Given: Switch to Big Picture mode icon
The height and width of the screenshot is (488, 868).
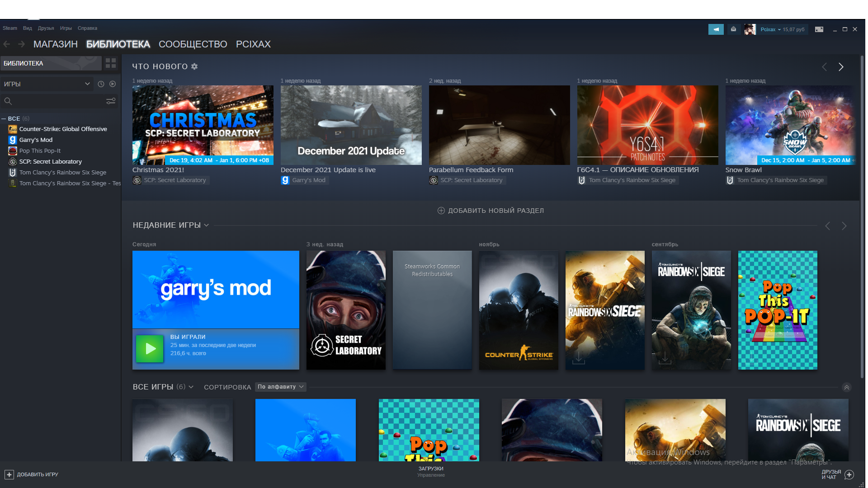Looking at the screenshot, I should coord(819,29).
